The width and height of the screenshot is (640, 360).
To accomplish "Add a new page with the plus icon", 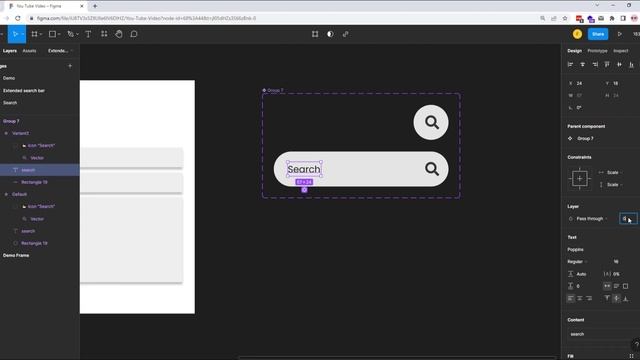I will coord(70,66).
